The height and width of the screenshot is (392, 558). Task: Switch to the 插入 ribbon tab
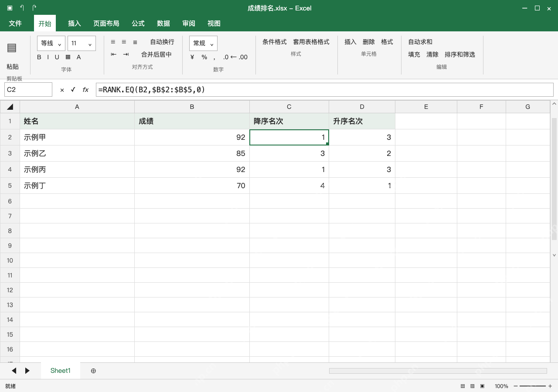point(75,24)
